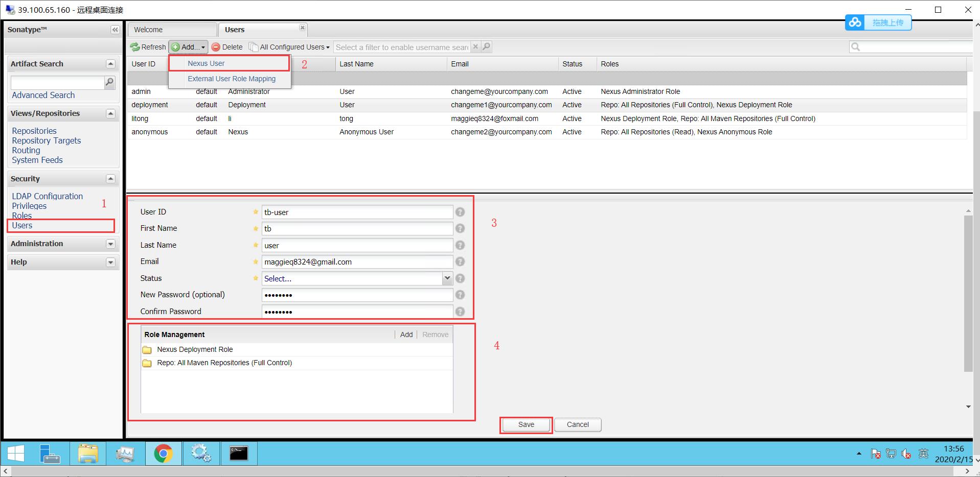
Task: Open File Explorer from taskbar
Action: (x=88, y=453)
